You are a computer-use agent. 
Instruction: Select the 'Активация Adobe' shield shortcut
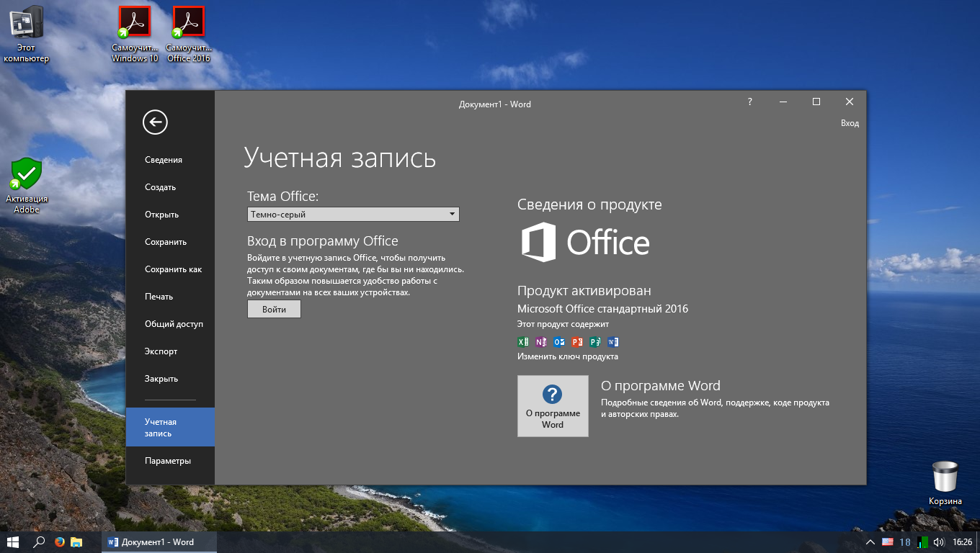pyautogui.click(x=27, y=186)
